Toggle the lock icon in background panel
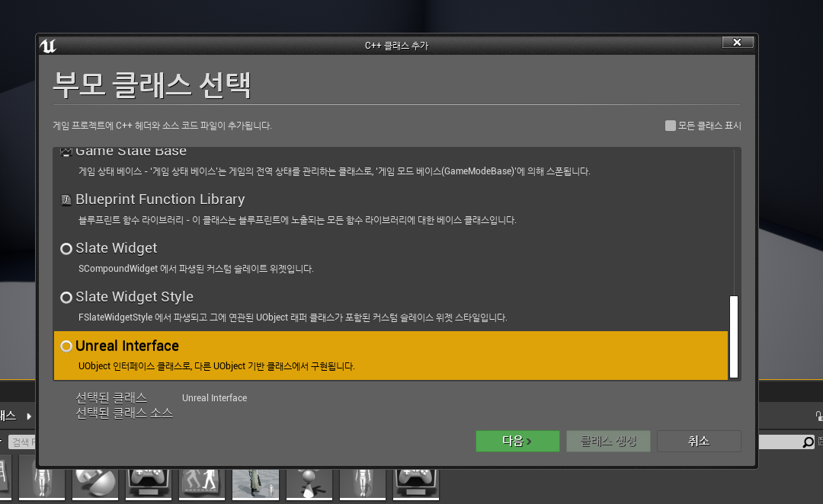 818,416
